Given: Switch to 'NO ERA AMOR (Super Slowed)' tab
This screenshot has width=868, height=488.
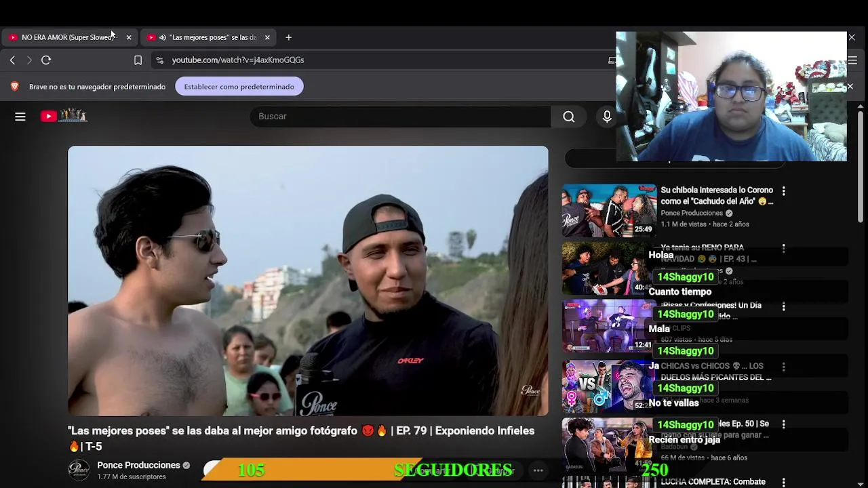Looking at the screenshot, I should pyautogui.click(x=69, y=37).
